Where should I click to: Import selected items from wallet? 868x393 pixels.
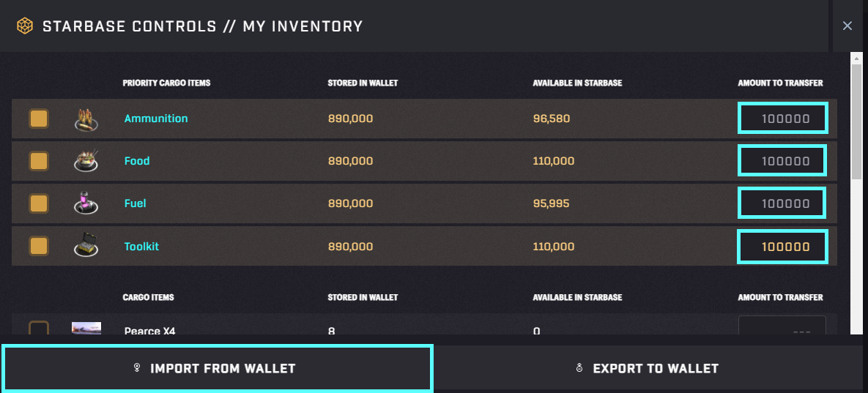217,368
